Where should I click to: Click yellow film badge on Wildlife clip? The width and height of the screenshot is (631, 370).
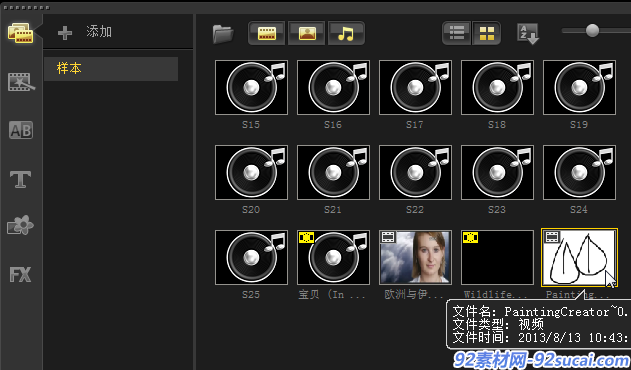[x=470, y=238]
